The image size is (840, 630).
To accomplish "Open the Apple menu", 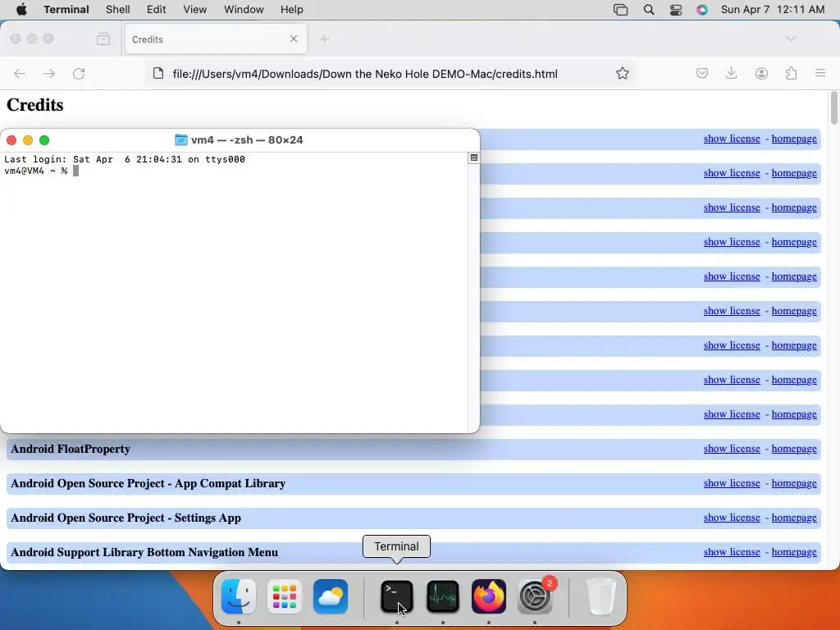I will (x=21, y=10).
